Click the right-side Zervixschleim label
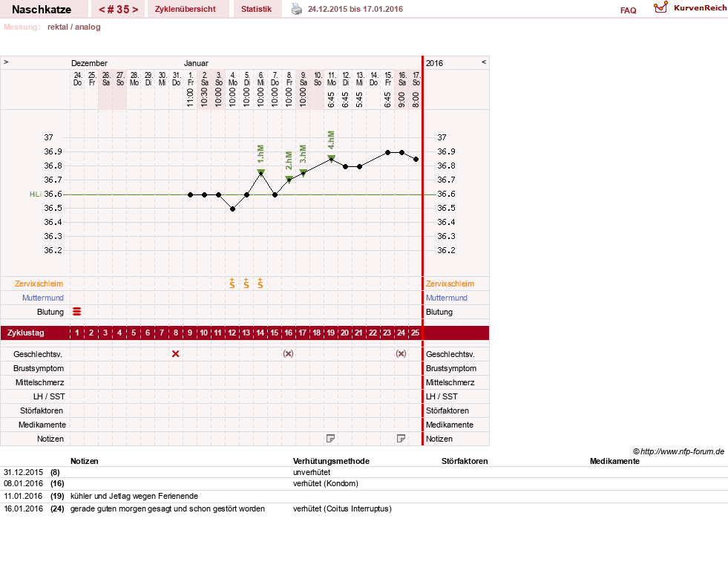This screenshot has width=728, height=579. pyautogui.click(x=450, y=284)
